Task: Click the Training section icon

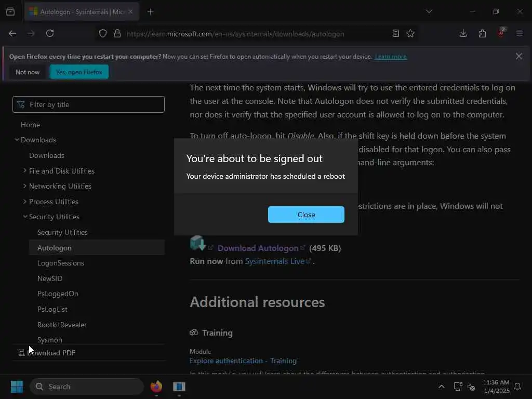Action: 194,332
